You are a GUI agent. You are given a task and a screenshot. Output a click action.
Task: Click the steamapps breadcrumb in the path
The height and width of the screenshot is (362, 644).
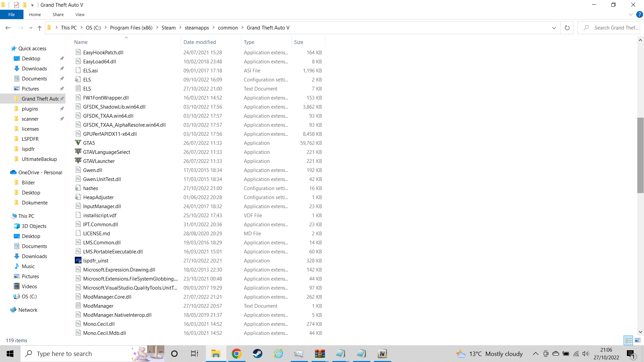point(197,28)
